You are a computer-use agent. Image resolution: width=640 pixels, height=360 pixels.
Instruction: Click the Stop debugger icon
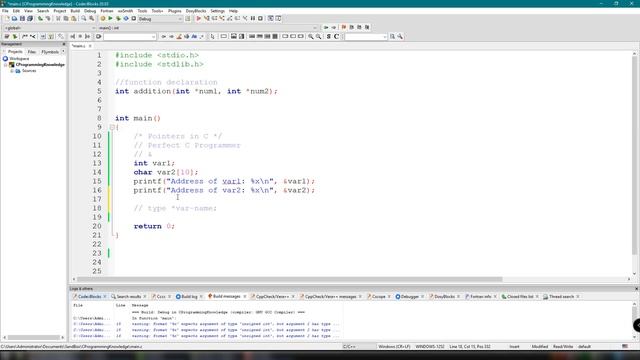[260, 19]
